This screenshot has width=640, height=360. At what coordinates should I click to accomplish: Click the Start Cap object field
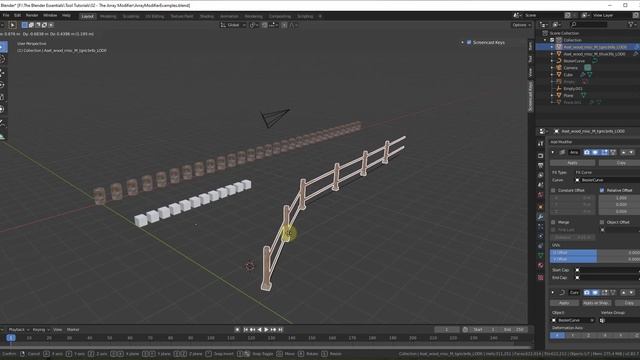tap(607, 270)
